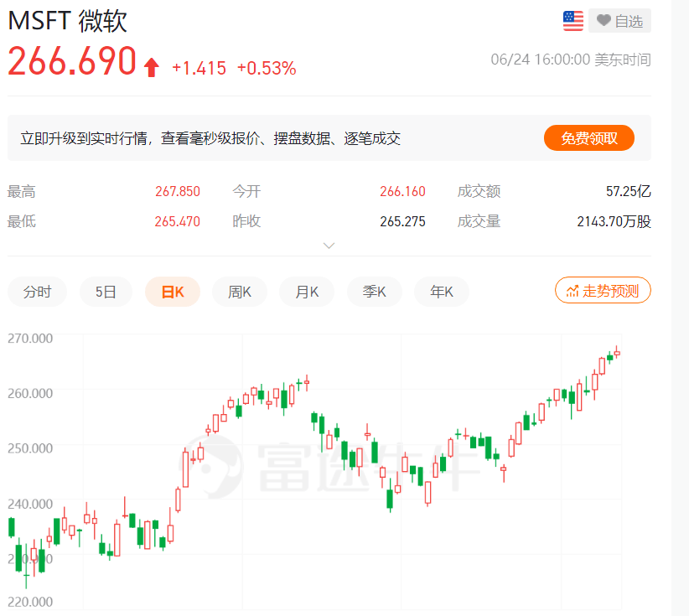Viewport: 689px width, 616px height.
Task: Add MSFT to 自选 watchlist
Action: tap(619, 21)
